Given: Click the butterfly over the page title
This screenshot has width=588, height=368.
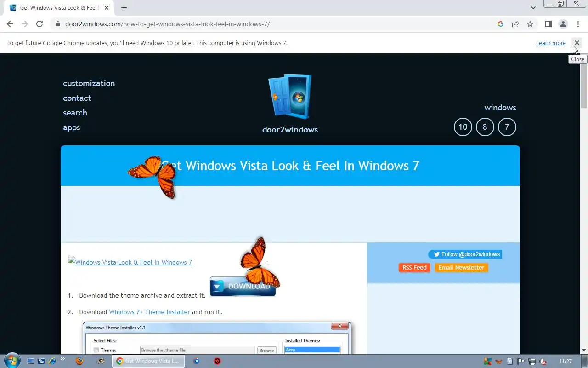Looking at the screenshot, I should pyautogui.click(x=153, y=177).
